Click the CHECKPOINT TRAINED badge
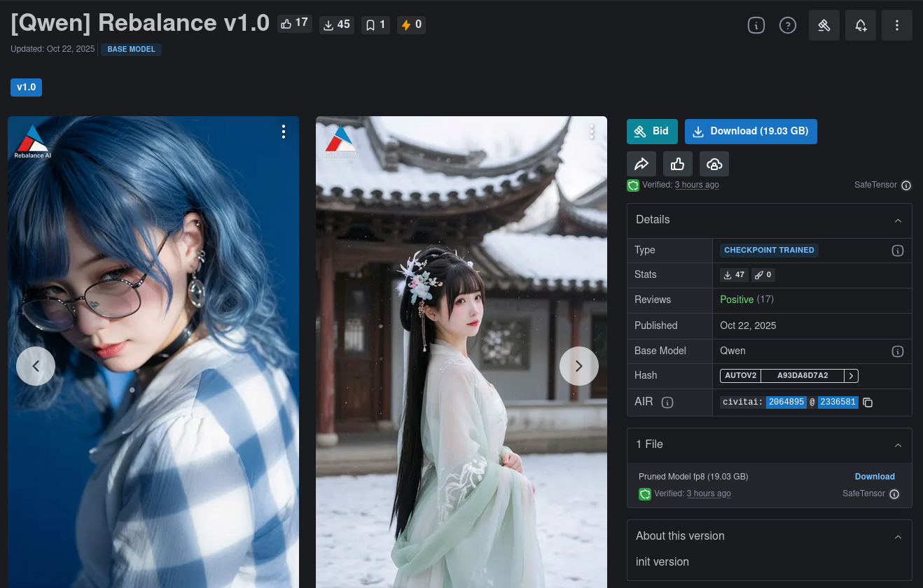 point(769,250)
